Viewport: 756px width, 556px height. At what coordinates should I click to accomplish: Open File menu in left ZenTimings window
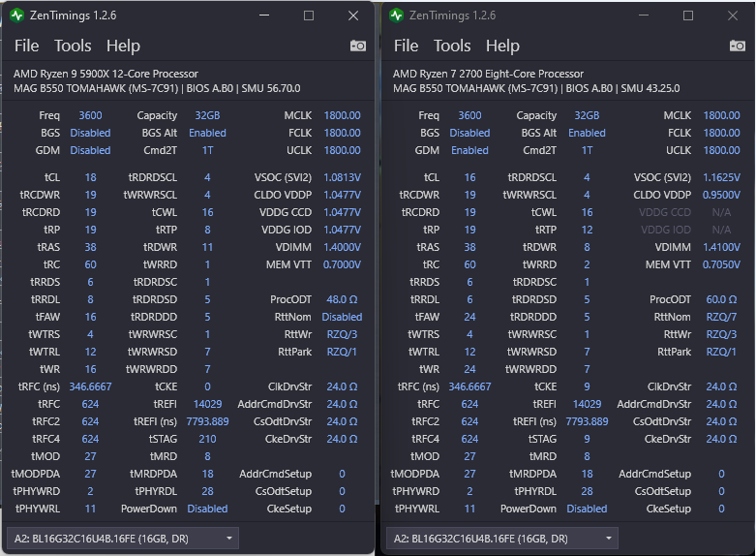coord(26,46)
